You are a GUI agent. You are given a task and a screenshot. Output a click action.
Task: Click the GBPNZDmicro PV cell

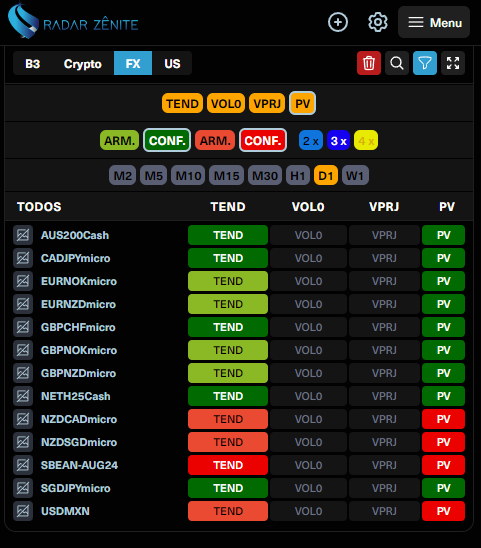pos(443,373)
